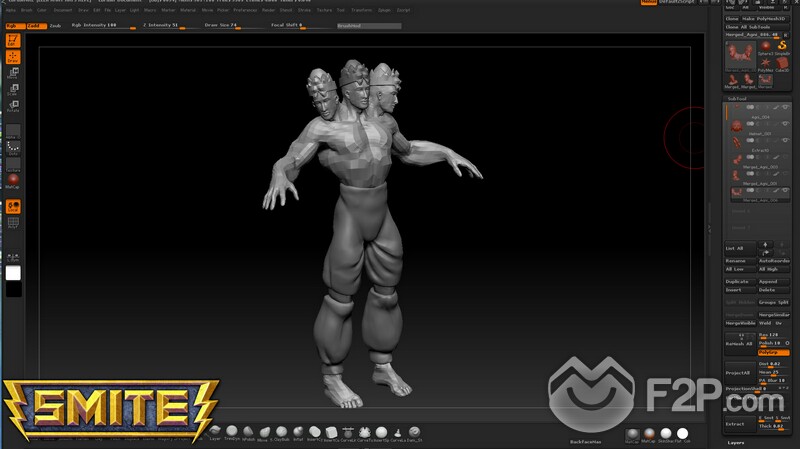Open the MatCap material sphere picker
The width and height of the screenshot is (800, 449).
(x=13, y=180)
